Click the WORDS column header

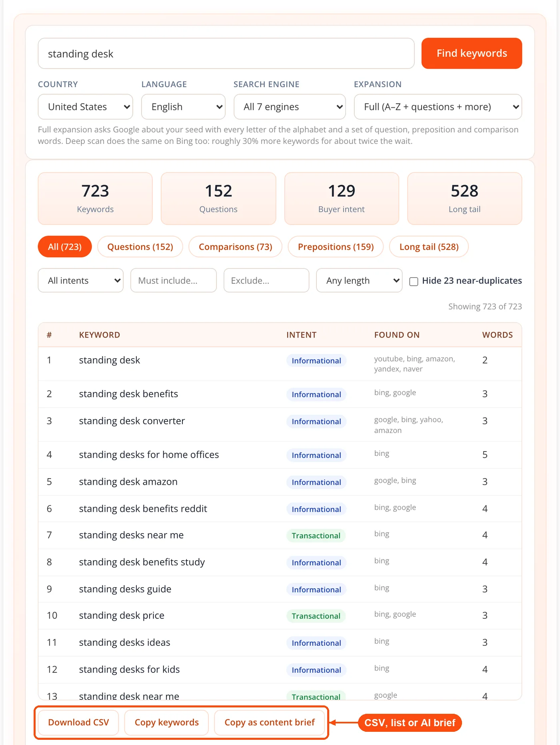point(497,335)
